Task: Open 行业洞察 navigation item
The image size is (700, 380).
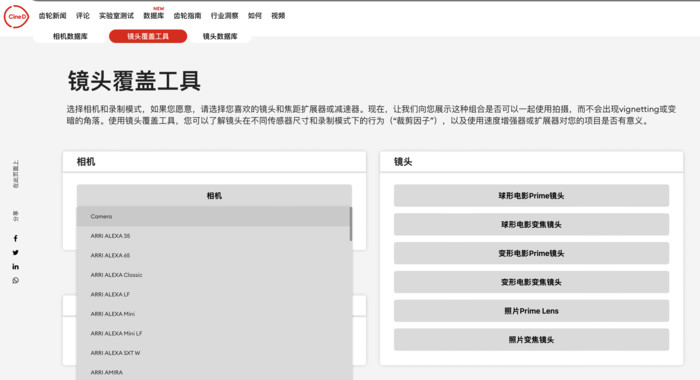Action: click(225, 16)
